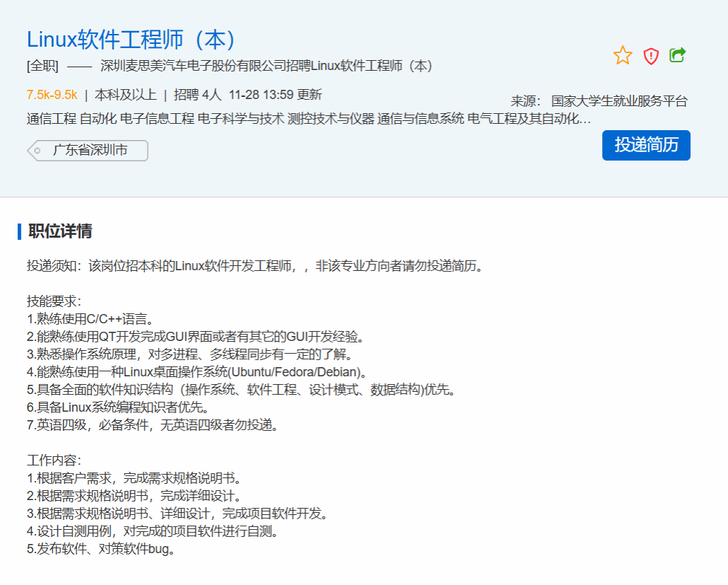This screenshot has width=728, height=585.
Task: Click the 技能要求 heading text
Action: point(54,301)
